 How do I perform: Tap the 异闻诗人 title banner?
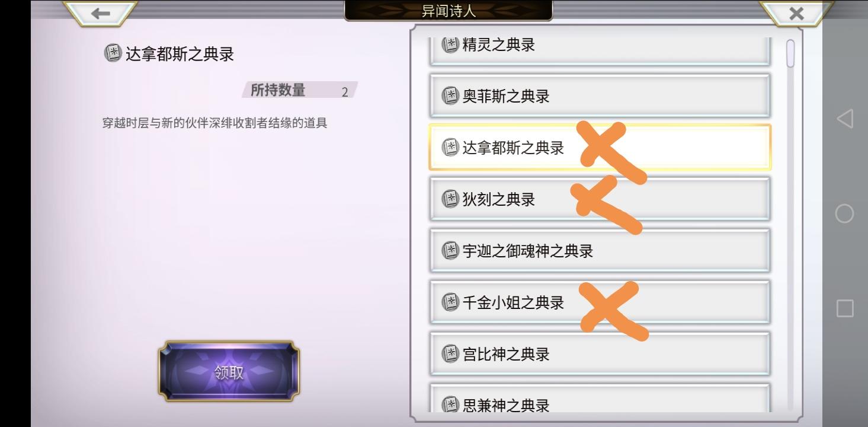pos(448,11)
